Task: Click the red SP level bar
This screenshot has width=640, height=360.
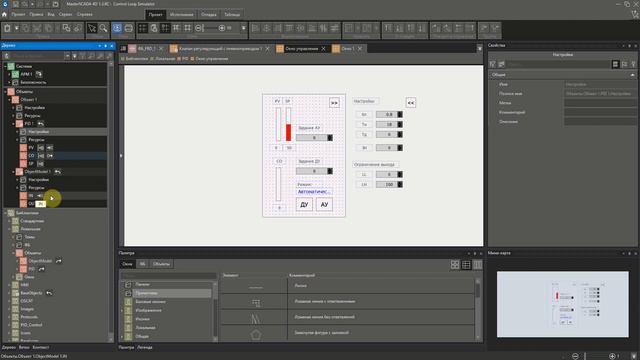Action: point(288,132)
